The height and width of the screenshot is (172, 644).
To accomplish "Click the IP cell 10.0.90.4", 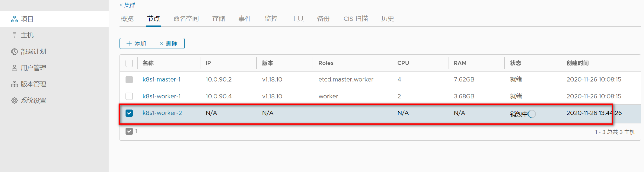I will tap(218, 96).
